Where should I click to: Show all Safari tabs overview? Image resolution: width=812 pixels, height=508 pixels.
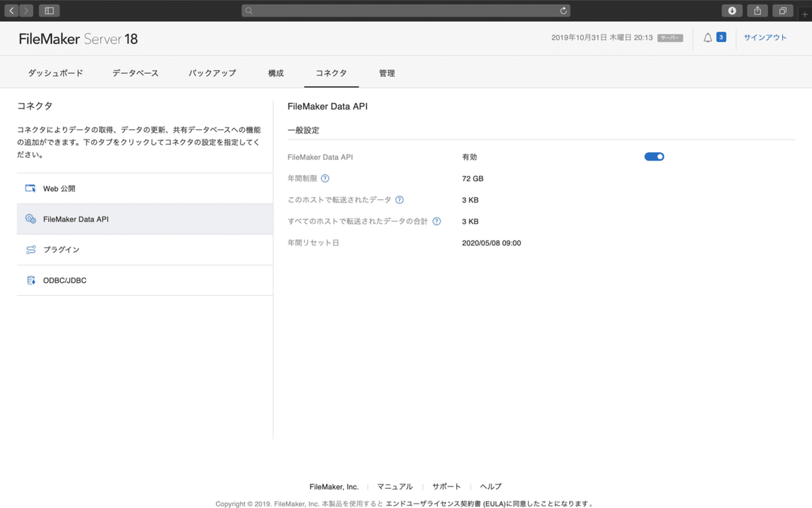783,10
